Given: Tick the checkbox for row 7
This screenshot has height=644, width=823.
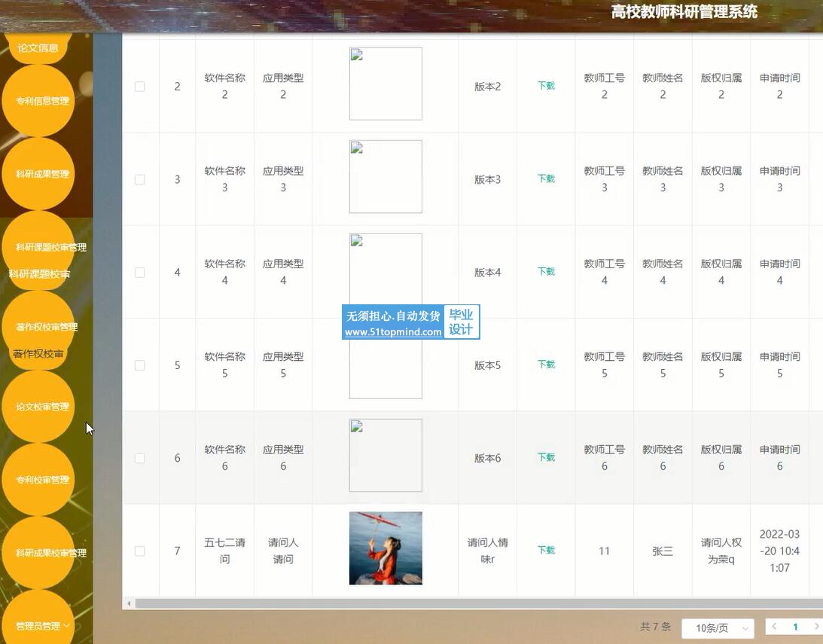Looking at the screenshot, I should (139, 551).
